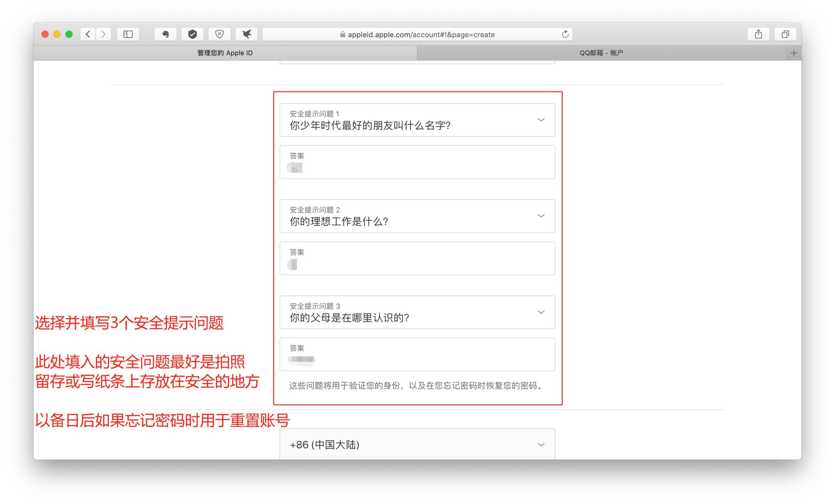The height and width of the screenshot is (504, 835).
Task: Expand chevron beside 你少年时代最好的朋友叫什么名字?
Action: (541, 120)
